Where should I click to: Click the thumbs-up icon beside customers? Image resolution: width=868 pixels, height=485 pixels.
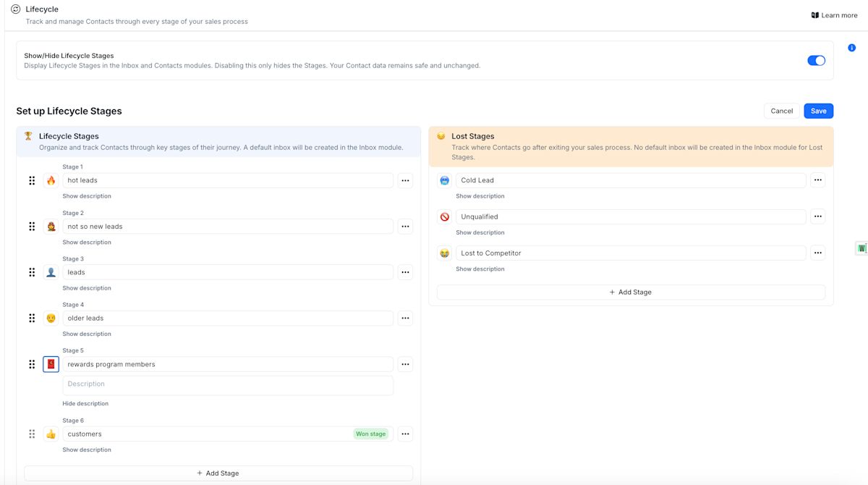coord(51,434)
